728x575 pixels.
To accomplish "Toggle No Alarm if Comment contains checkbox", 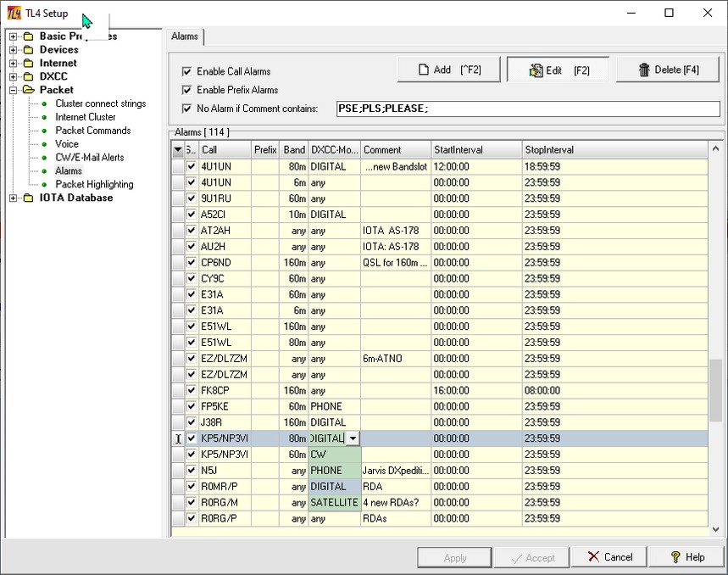I will [x=186, y=109].
